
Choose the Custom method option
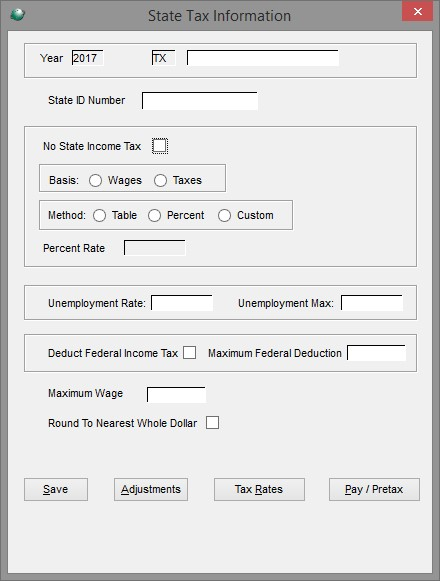pos(224,216)
